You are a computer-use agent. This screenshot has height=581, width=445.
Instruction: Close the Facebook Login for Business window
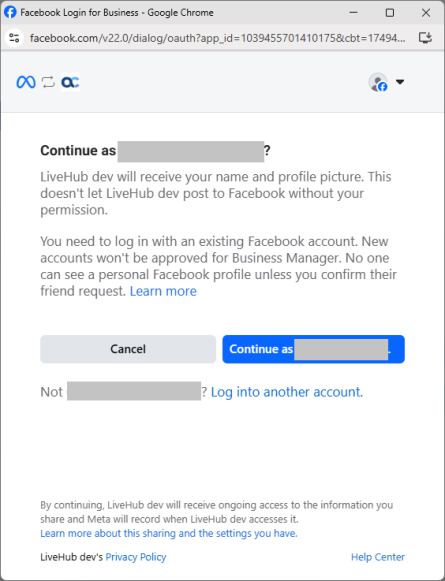click(x=426, y=13)
